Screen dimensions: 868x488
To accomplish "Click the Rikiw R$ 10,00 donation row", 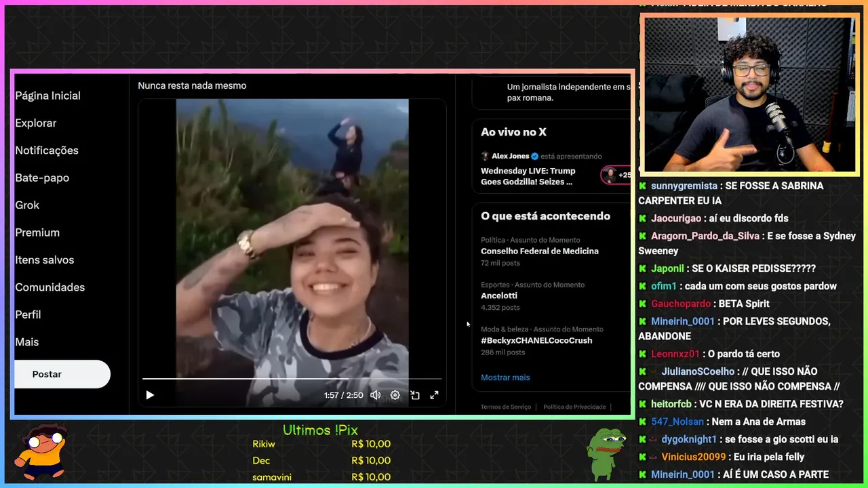I will [321, 444].
